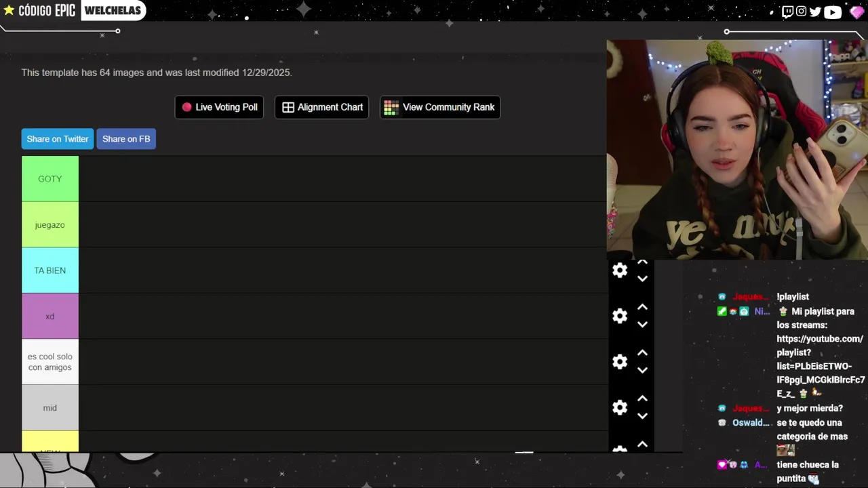The height and width of the screenshot is (488, 868).
Task: Share on Twitter
Action: [x=58, y=139]
